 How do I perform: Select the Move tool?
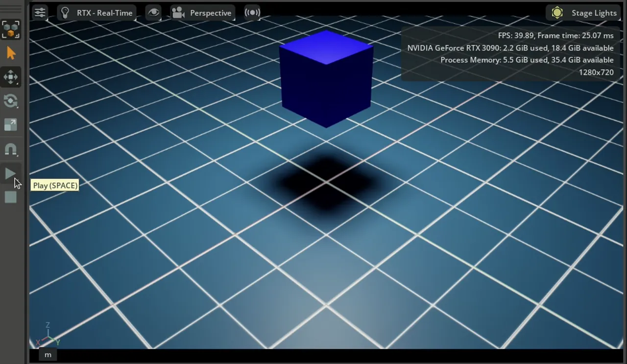[11, 77]
